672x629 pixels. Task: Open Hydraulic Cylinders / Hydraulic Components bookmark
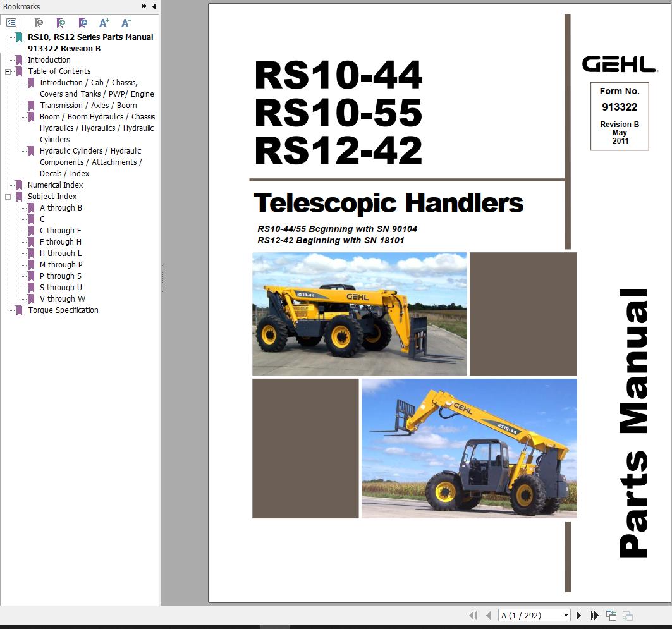tap(91, 162)
